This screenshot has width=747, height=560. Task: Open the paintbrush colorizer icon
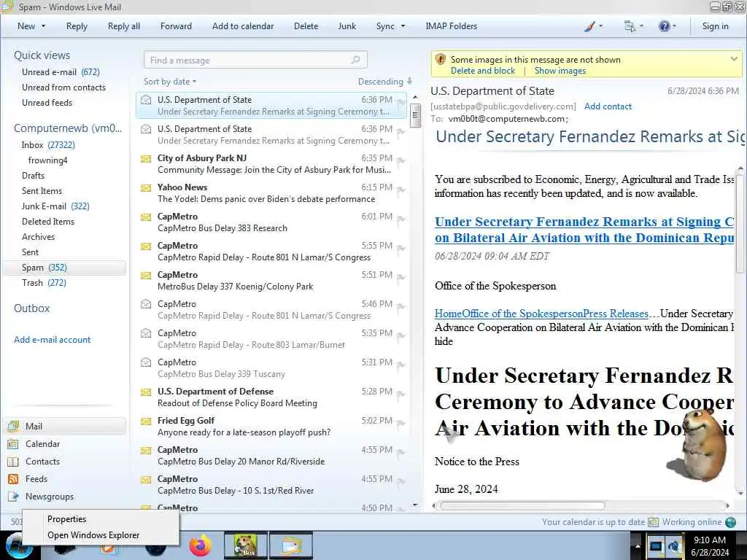pyautogui.click(x=589, y=26)
